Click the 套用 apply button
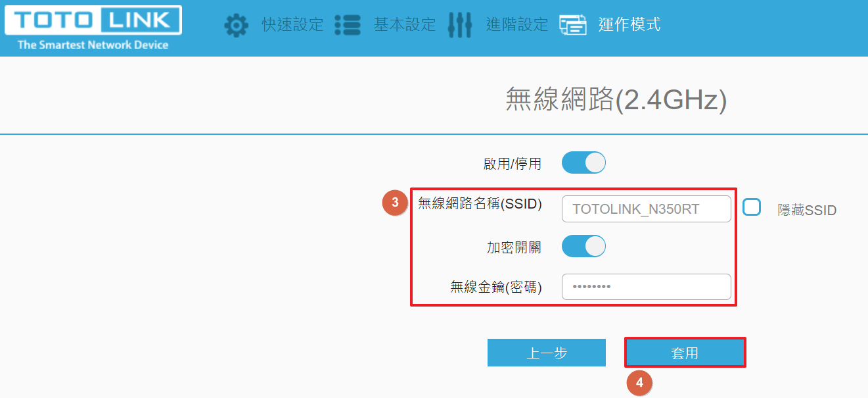Viewport: 868px width, 398px height. point(685,353)
